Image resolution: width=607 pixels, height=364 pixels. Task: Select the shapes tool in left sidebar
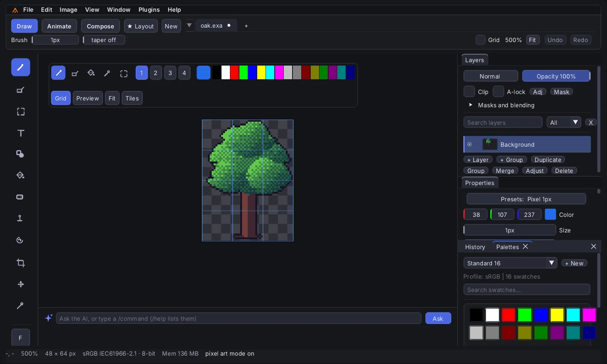pos(20,154)
